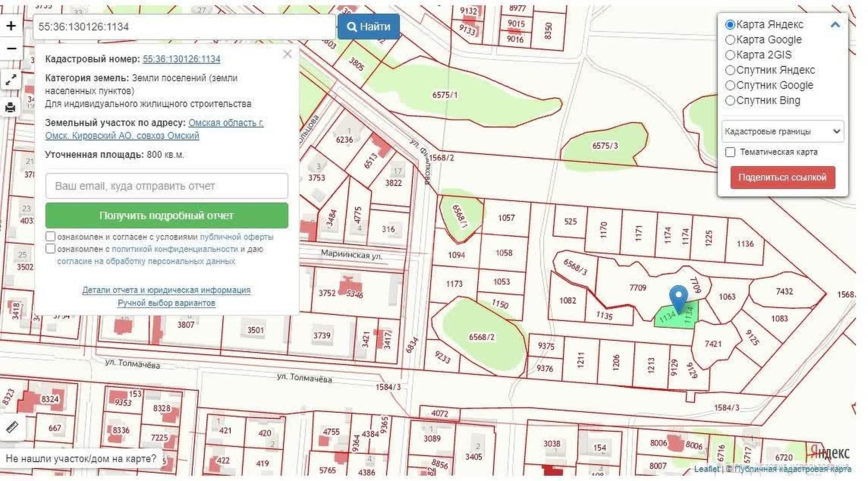Screen dimensions: 868x481
Task: Close the parcel info panel
Action: point(287,54)
